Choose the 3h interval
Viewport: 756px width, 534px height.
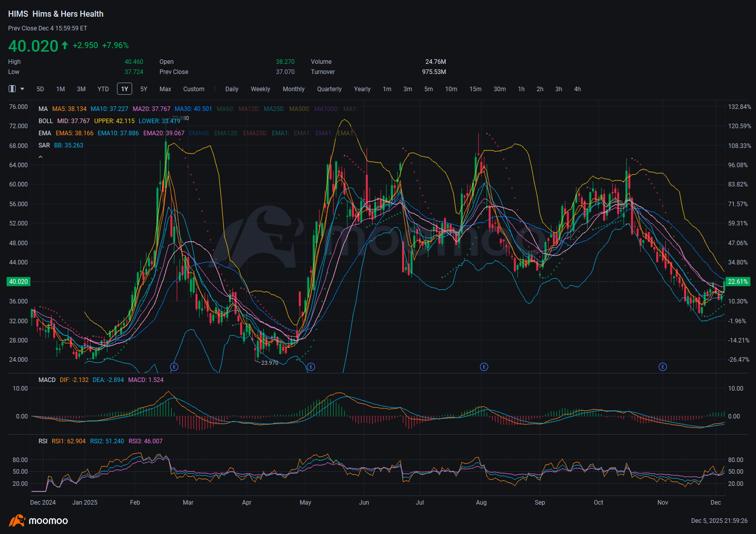click(559, 89)
